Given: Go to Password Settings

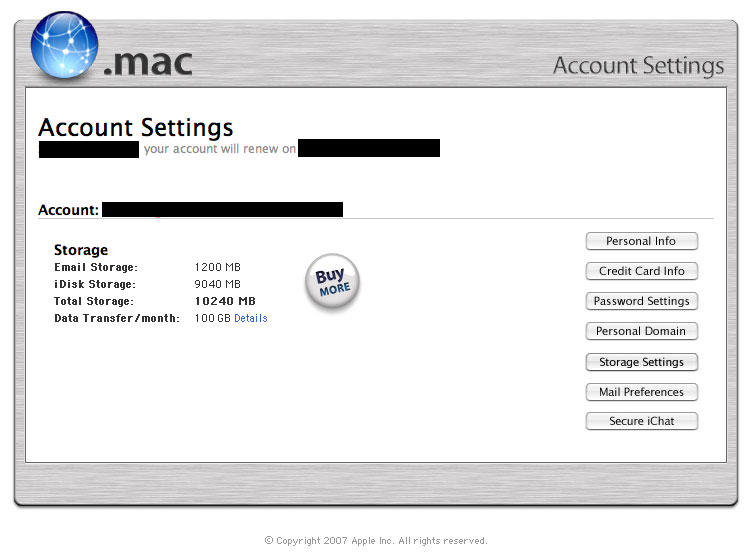Looking at the screenshot, I should click(x=641, y=301).
